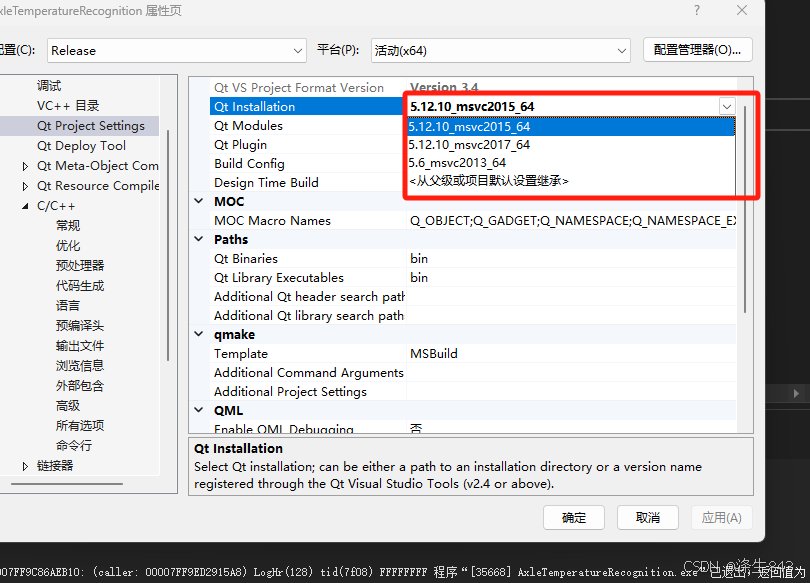Select the Qt Installation property row
The width and height of the screenshot is (810, 583).
tap(308, 107)
